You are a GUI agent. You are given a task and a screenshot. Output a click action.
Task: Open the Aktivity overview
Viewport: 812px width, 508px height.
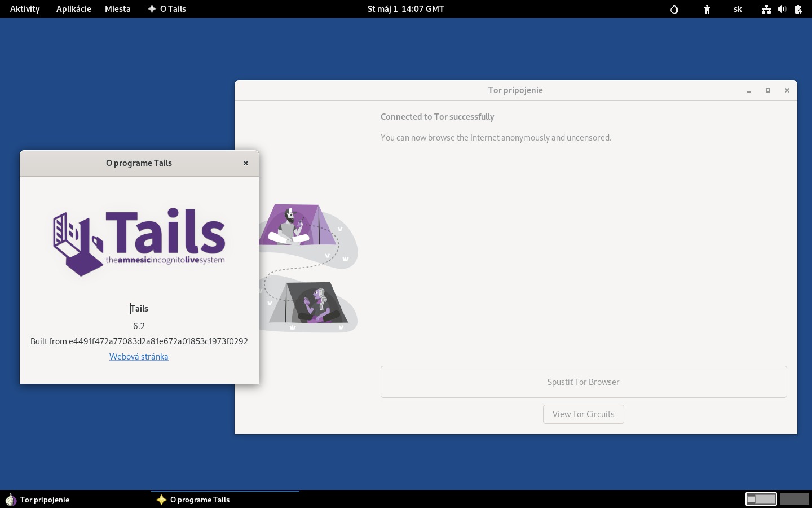click(25, 9)
